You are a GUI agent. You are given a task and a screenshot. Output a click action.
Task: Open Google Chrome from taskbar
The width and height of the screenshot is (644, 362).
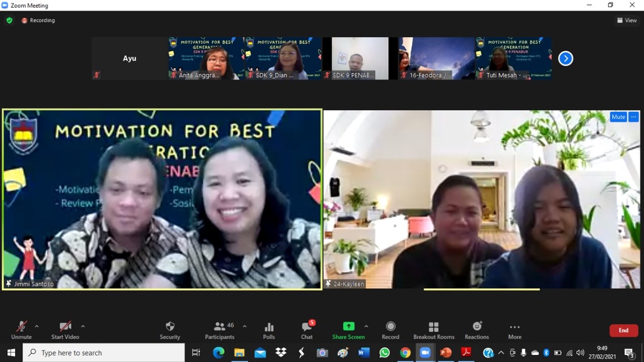405,353
